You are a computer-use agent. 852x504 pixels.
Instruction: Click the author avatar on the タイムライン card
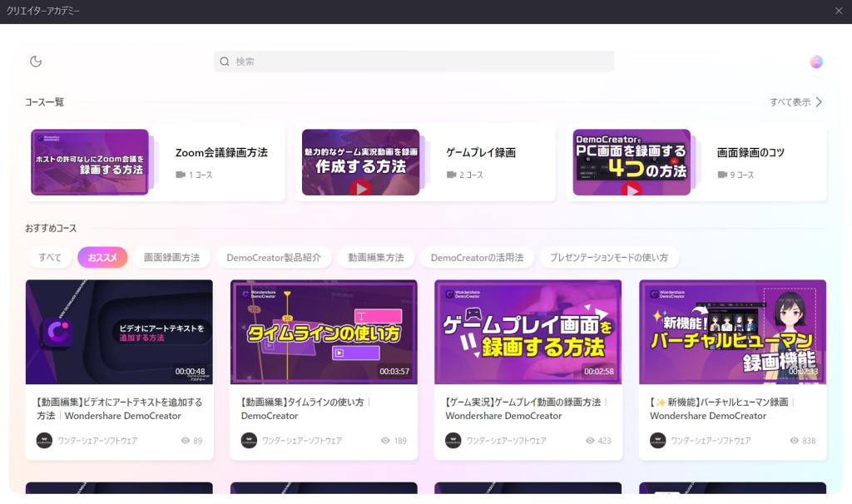249,441
